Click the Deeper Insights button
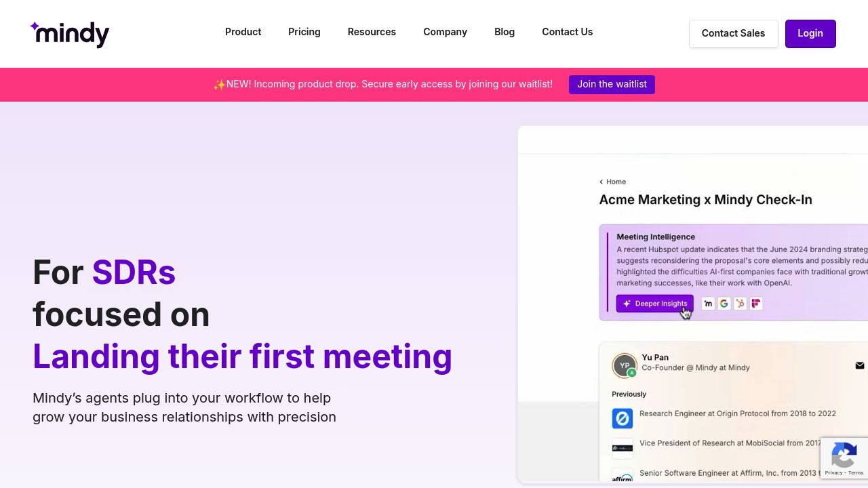Image resolution: width=868 pixels, height=488 pixels. point(654,304)
